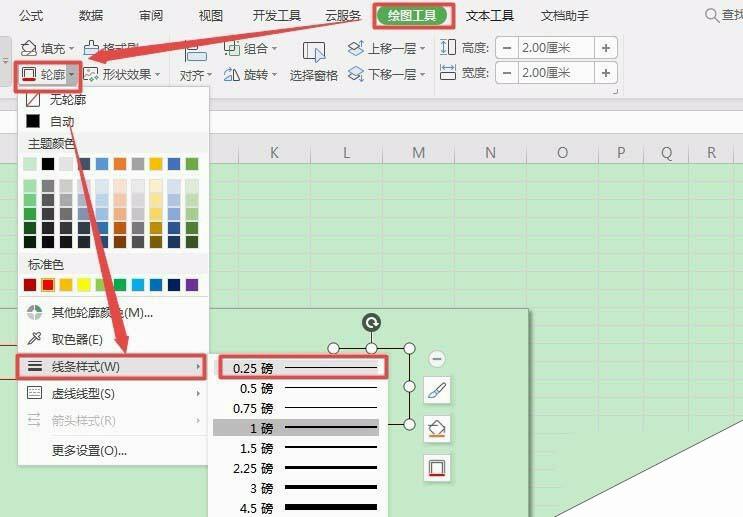Decrease the 宽度 width value

(x=507, y=73)
